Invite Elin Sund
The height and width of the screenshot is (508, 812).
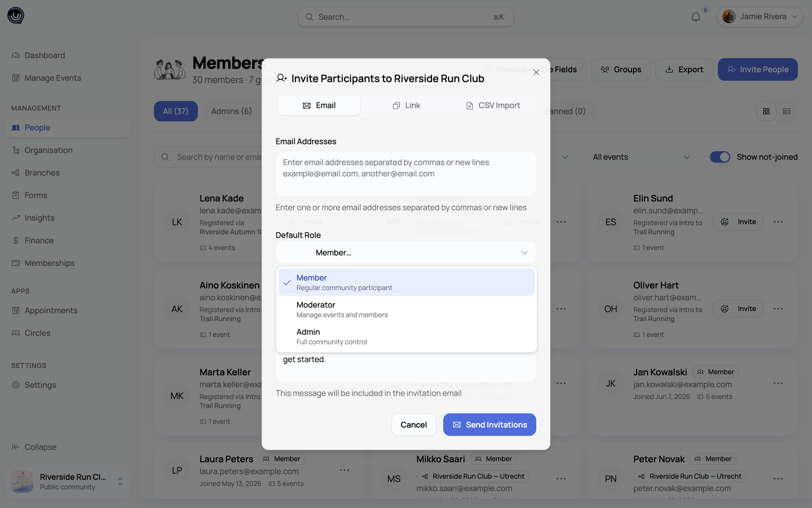point(738,222)
